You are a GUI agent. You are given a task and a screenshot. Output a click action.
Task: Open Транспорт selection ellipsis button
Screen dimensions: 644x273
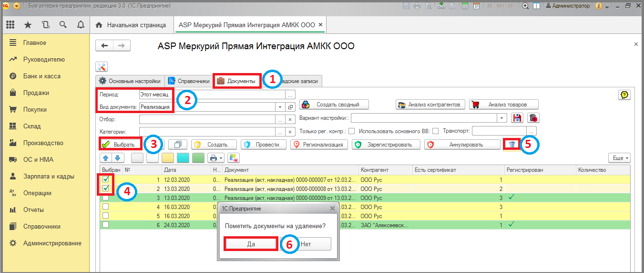[532, 131]
